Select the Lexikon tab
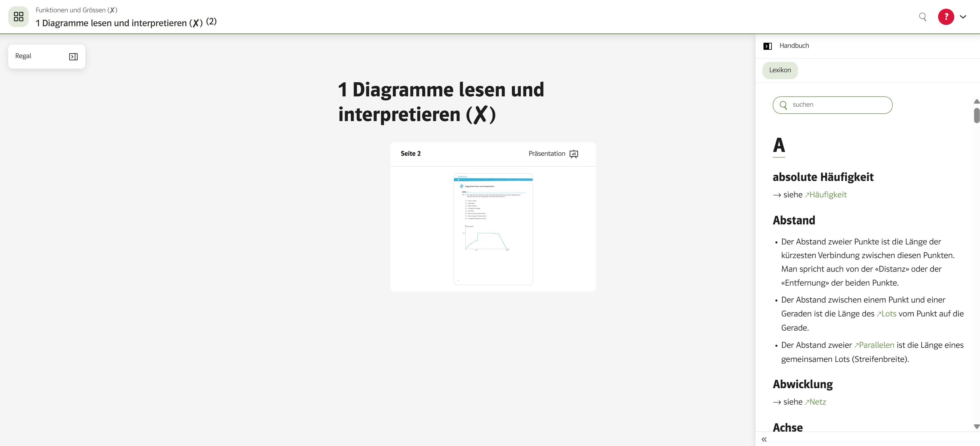 [780, 70]
